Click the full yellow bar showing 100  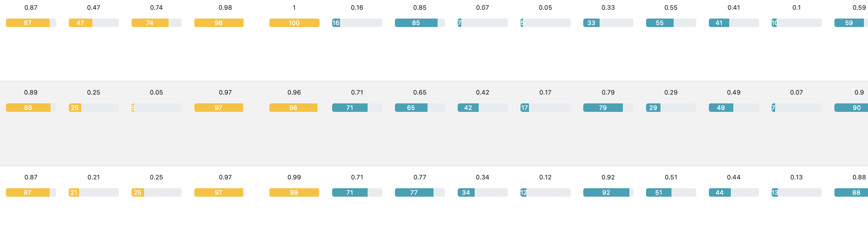tap(294, 23)
